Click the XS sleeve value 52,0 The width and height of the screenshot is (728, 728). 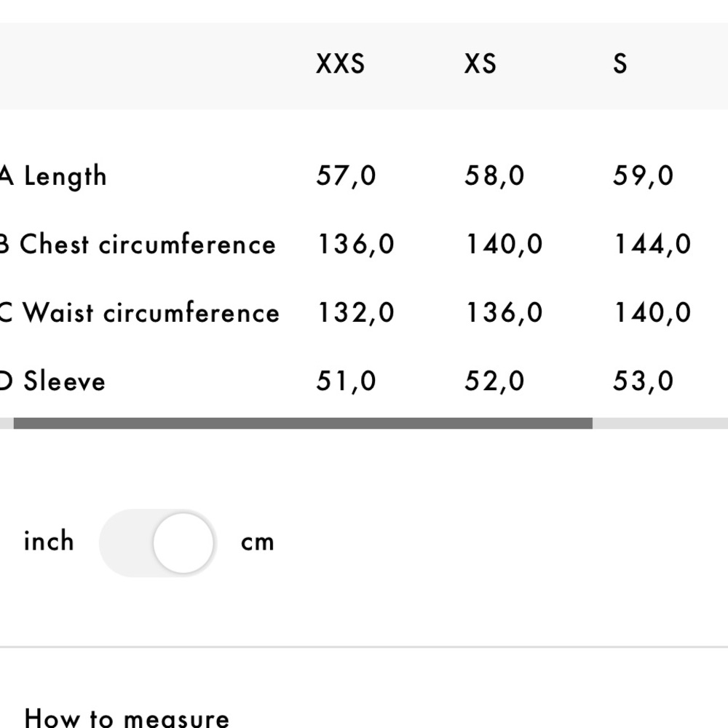(494, 381)
